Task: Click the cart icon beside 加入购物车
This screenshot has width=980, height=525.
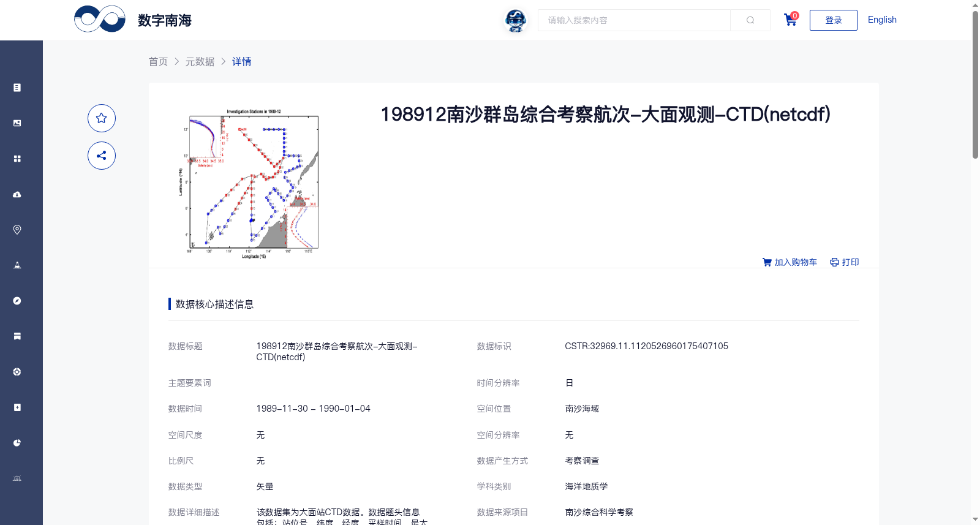Action: (767, 262)
